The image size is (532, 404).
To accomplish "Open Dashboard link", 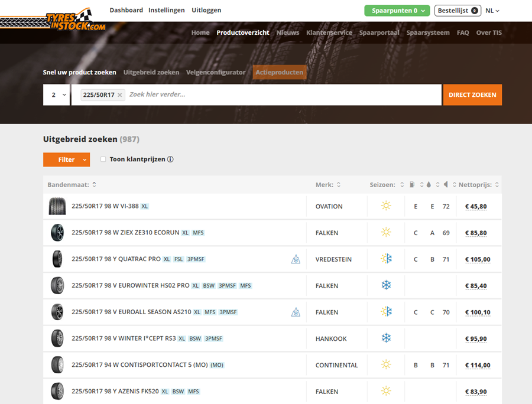I will click(126, 10).
